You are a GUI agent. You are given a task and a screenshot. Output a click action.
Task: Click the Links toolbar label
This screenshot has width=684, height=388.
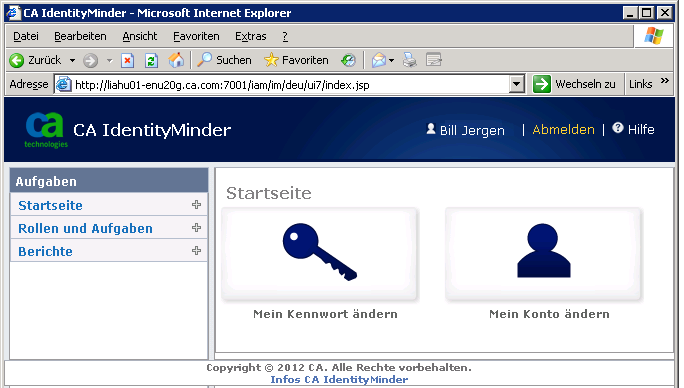(640, 84)
